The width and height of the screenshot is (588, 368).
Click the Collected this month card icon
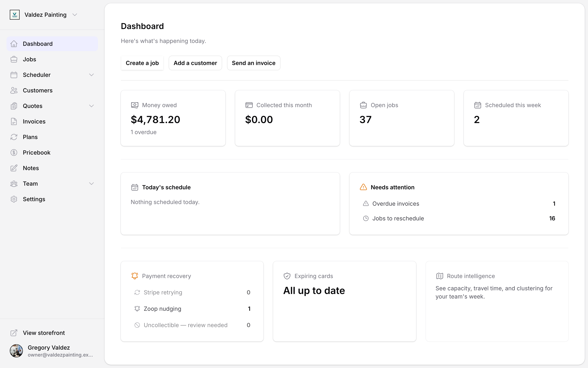[249, 105]
